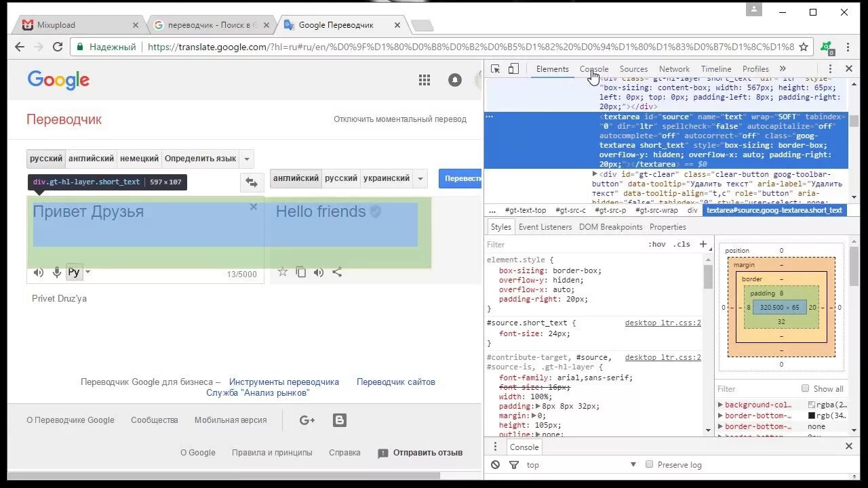Switch to Event Listeners pane tab

tap(545, 227)
